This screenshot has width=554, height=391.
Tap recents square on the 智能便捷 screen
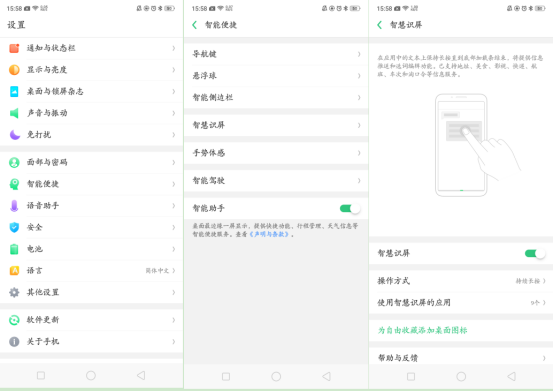[x=226, y=377]
